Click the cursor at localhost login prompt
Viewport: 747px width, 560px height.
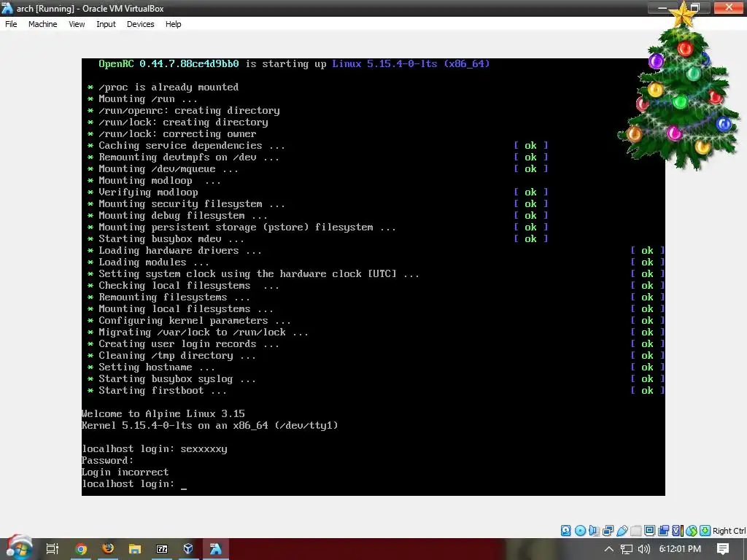point(184,488)
